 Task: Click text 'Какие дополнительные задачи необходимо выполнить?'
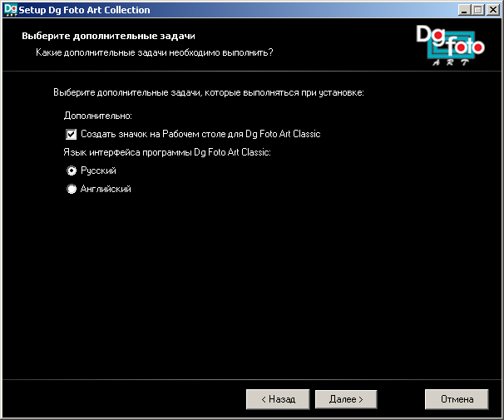155,52
